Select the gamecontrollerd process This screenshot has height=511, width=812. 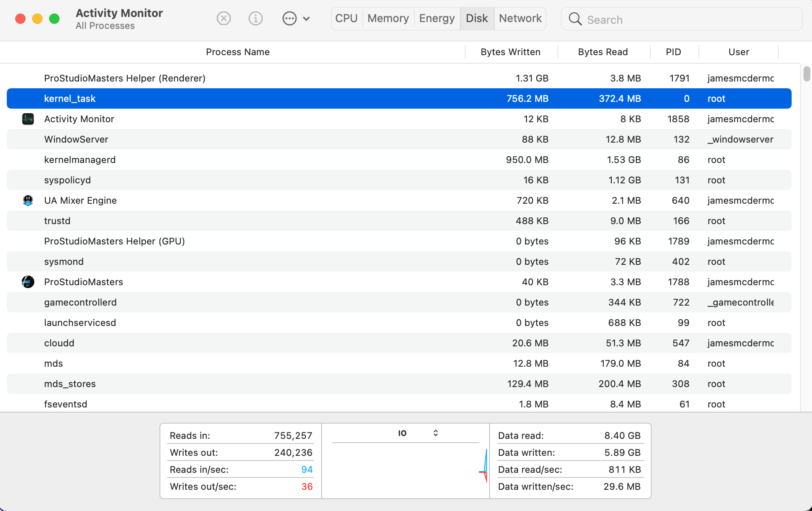(x=399, y=302)
